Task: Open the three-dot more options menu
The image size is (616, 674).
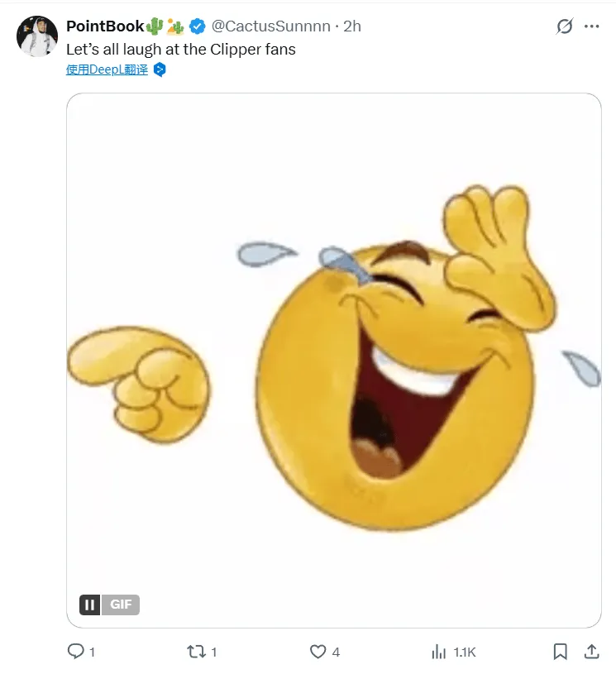Action: tap(592, 26)
